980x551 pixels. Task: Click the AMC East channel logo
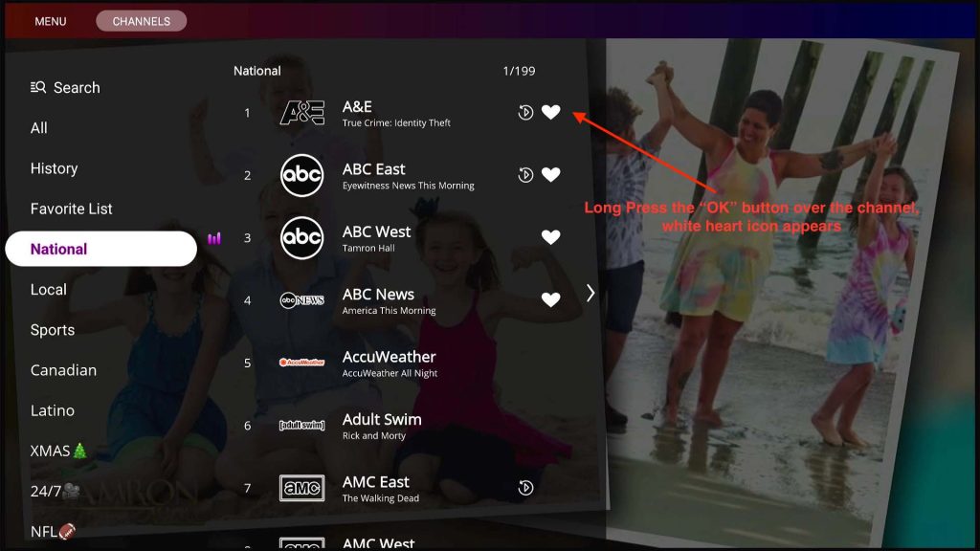pyautogui.click(x=302, y=487)
